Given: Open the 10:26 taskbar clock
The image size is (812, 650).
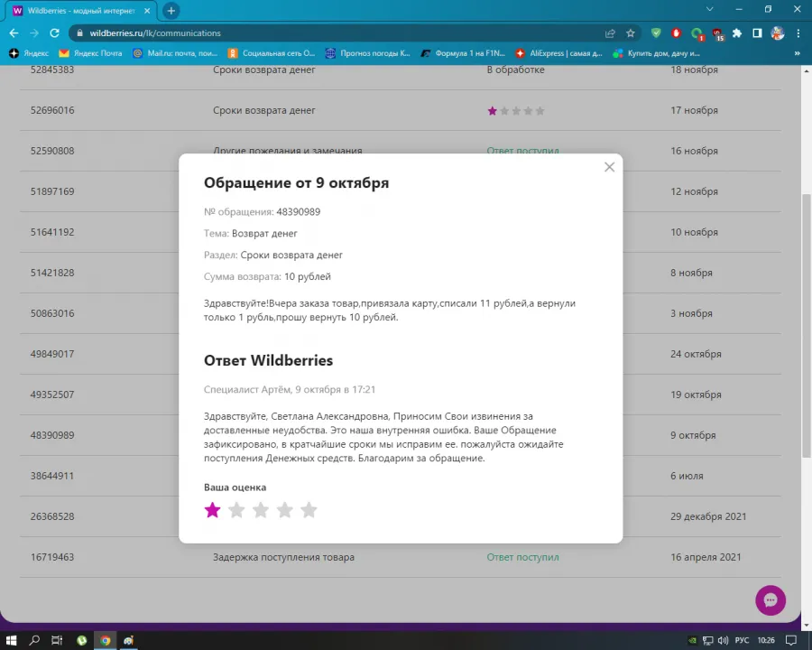Looking at the screenshot, I should tap(766, 641).
